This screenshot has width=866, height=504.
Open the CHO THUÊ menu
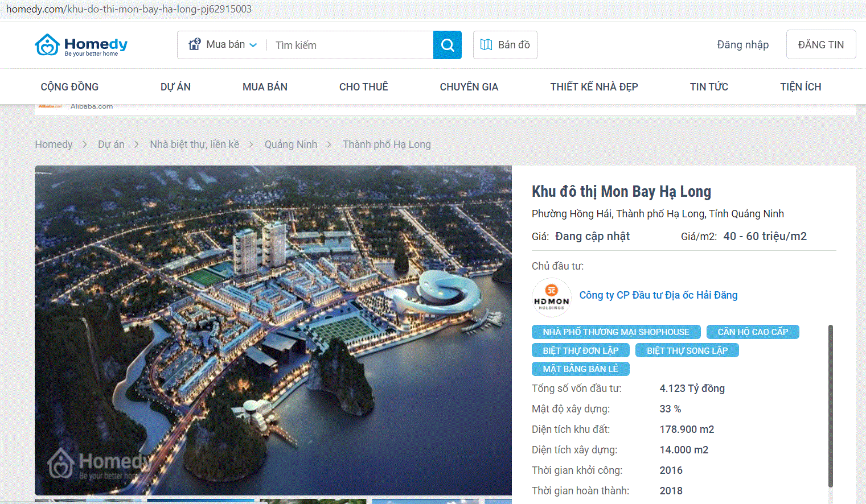coord(364,87)
